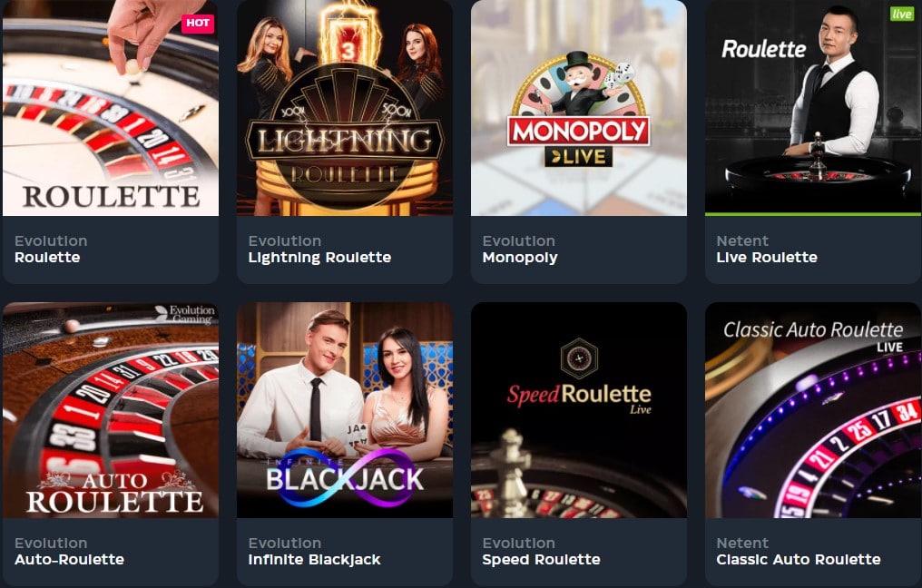Open the Infinite Blackjack game thumbnail

345,410
